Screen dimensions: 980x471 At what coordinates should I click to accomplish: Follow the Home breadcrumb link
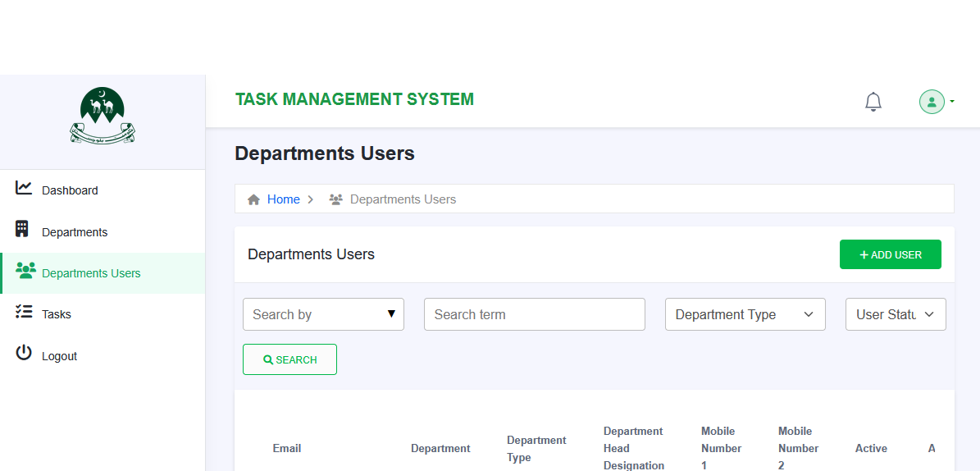(x=284, y=199)
